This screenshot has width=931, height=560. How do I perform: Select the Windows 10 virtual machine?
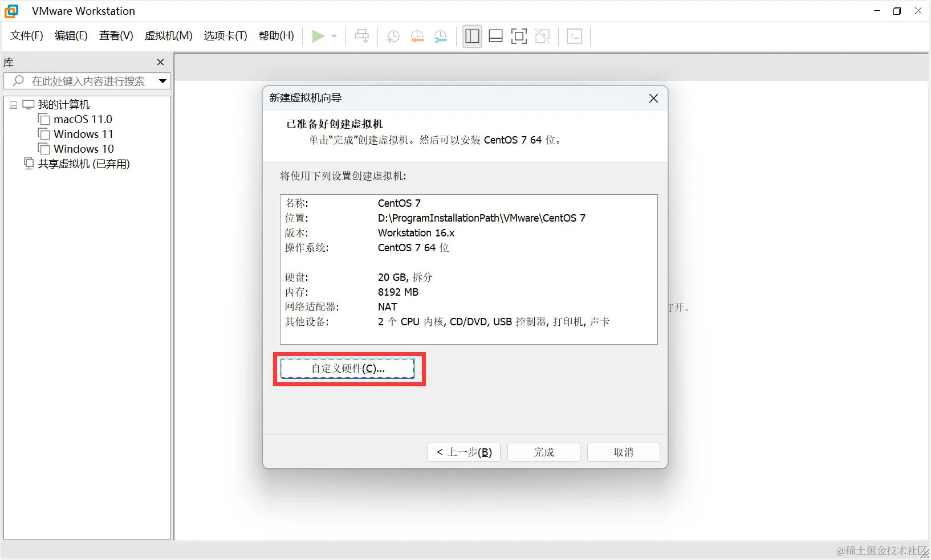[x=84, y=149]
